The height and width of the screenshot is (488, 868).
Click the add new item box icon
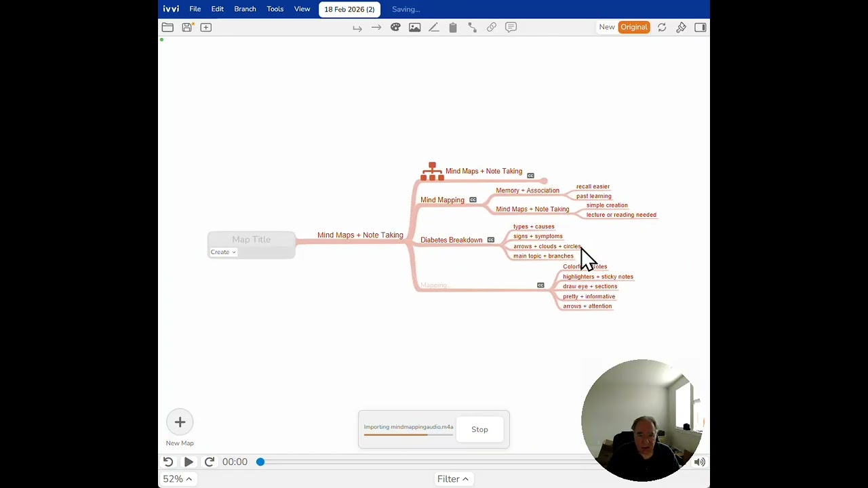coord(205,27)
